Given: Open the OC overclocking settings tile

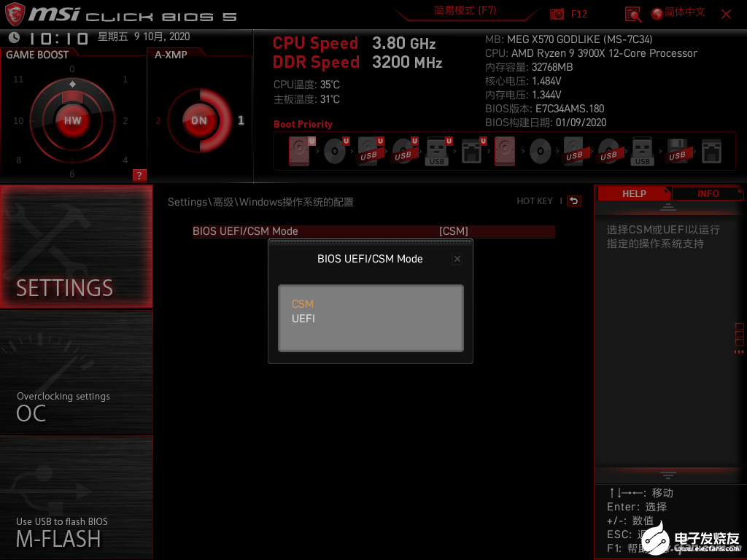Looking at the screenshot, I should tap(76, 373).
